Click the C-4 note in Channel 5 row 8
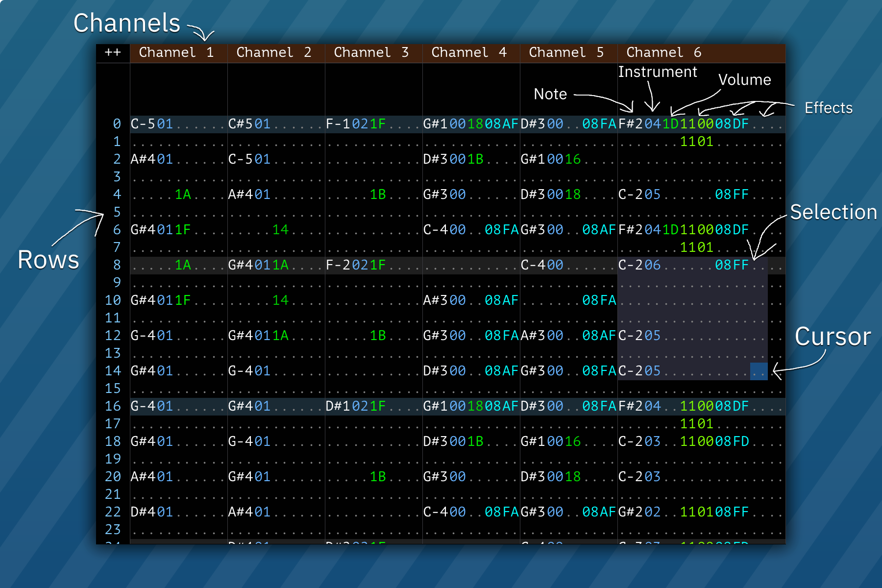Viewport: 882px width, 588px height. (533, 265)
